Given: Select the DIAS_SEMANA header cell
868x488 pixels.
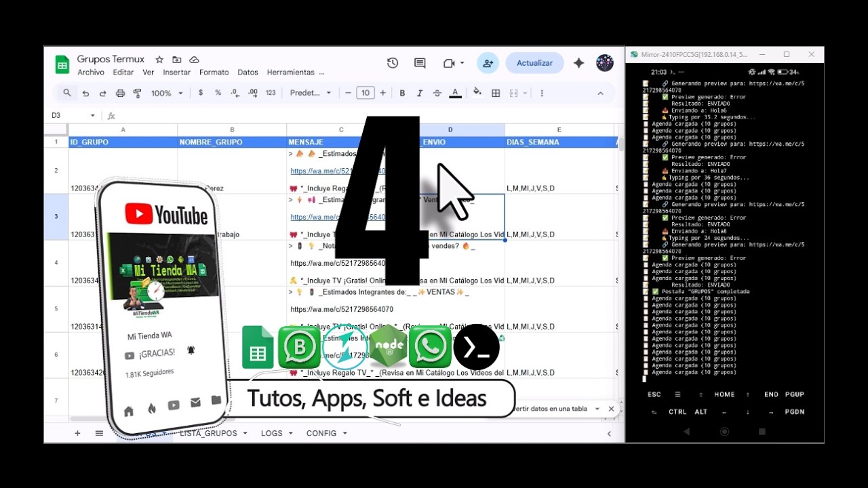Looking at the screenshot, I should 559,142.
